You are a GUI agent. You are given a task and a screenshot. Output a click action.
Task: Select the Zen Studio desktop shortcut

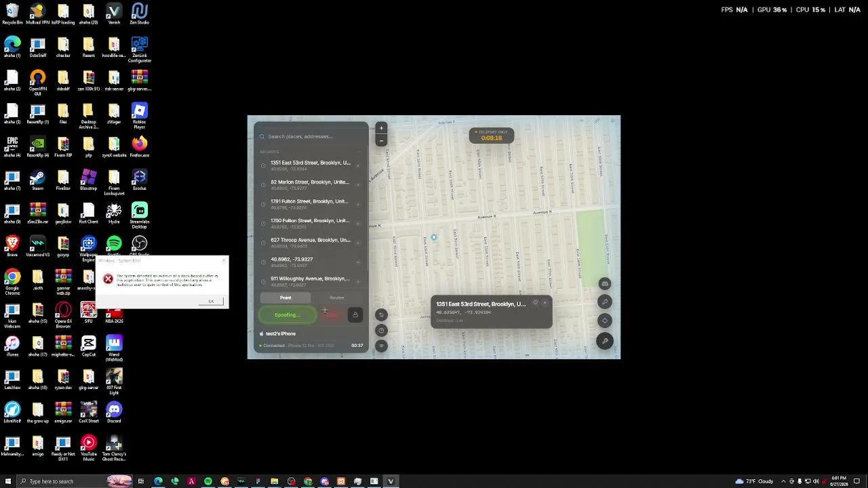point(139,14)
